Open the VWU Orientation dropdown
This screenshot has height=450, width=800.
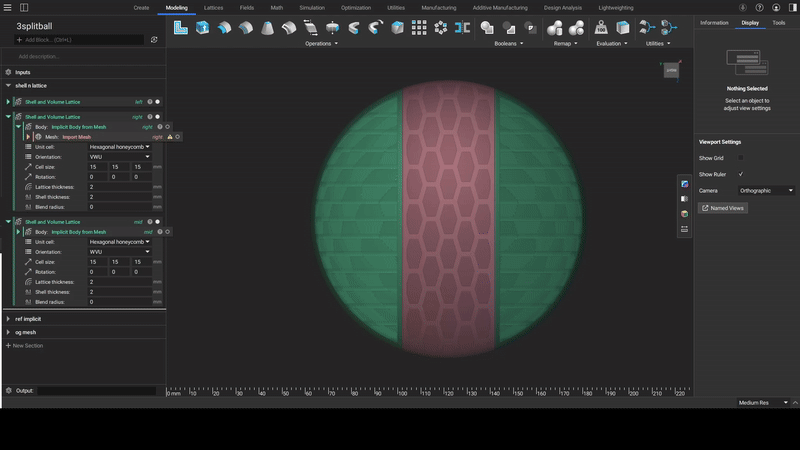pyautogui.click(x=119, y=157)
